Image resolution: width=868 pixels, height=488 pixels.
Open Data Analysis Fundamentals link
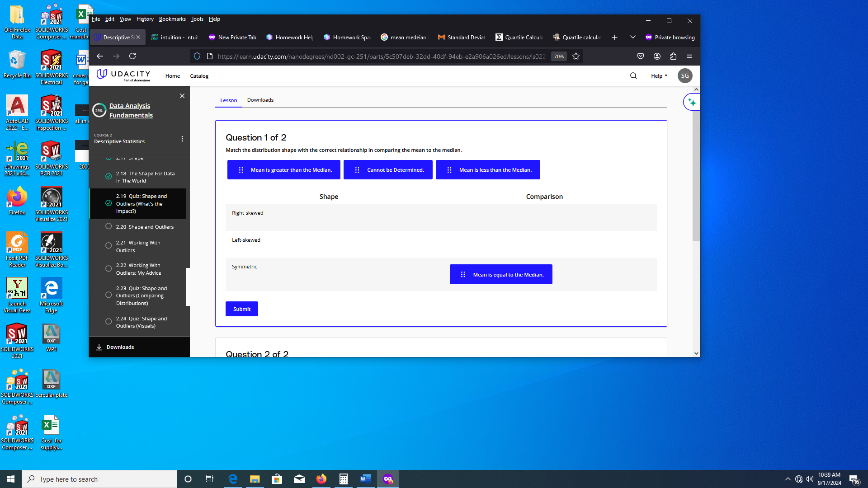(131, 110)
